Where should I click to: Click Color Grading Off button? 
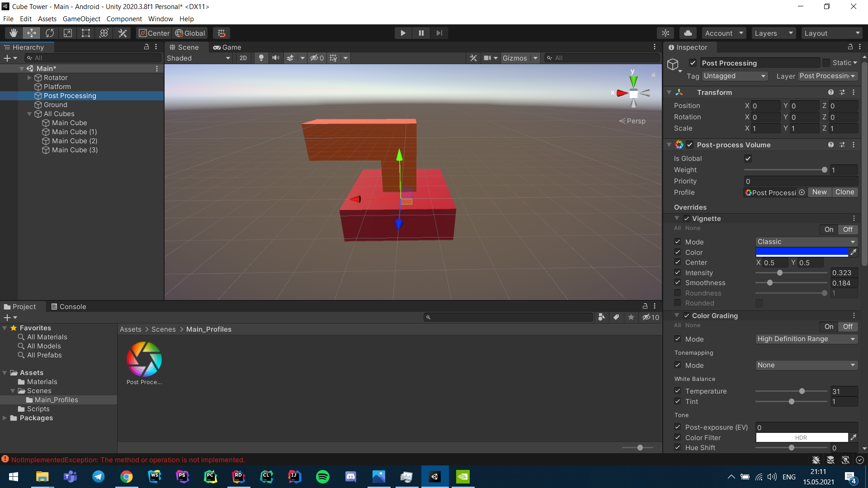pyautogui.click(x=848, y=327)
